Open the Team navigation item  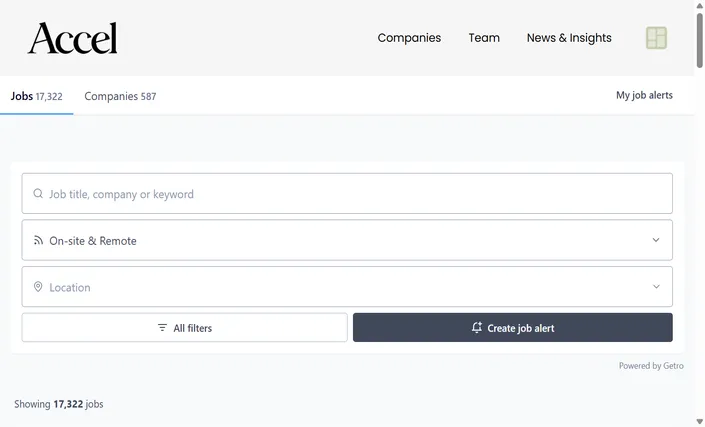(484, 38)
